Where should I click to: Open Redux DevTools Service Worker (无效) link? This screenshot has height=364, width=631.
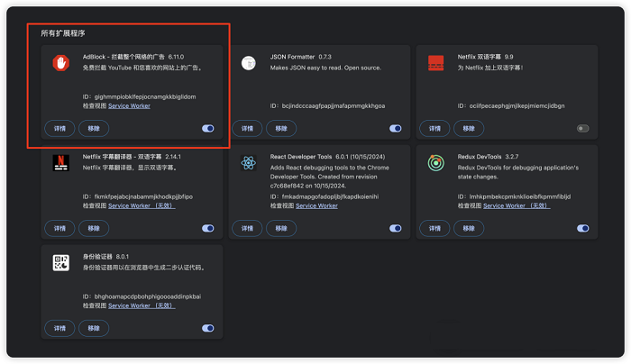[517, 205]
